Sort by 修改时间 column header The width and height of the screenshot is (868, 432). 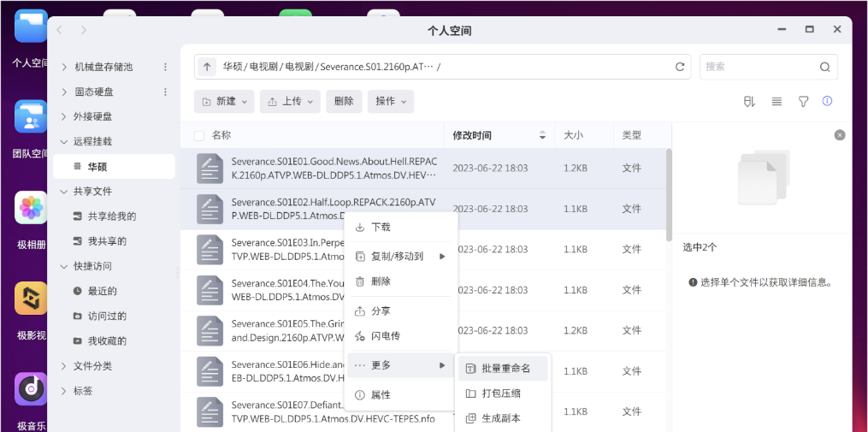[499, 136]
